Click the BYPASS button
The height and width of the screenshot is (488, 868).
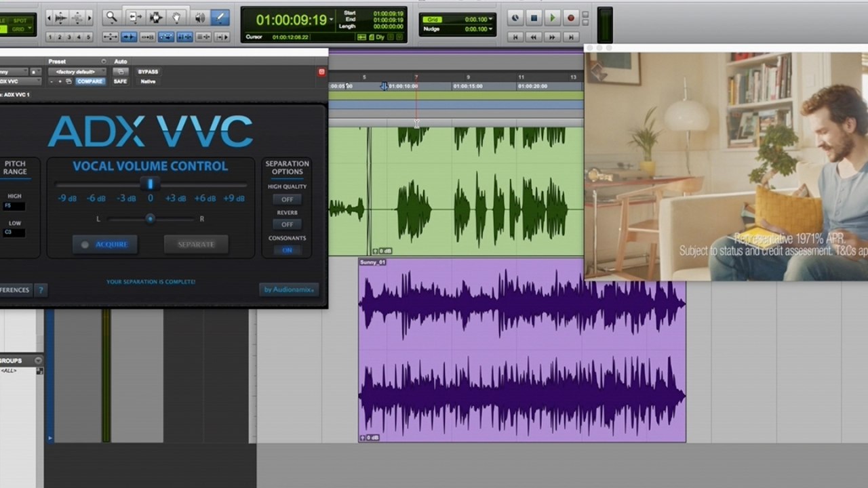148,72
